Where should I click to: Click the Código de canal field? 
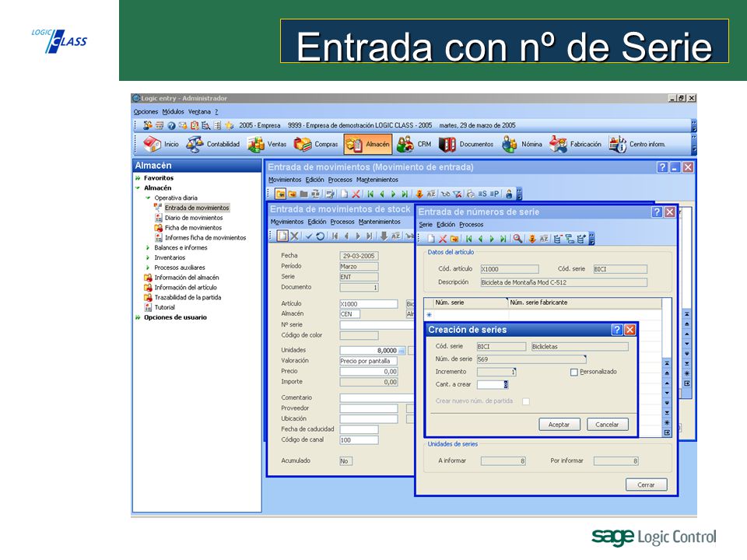(359, 440)
